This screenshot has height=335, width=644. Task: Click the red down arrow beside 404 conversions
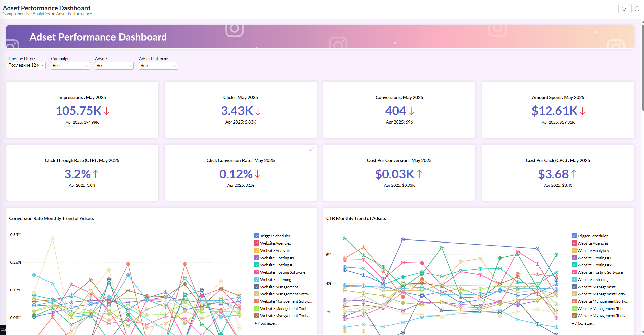411,111
